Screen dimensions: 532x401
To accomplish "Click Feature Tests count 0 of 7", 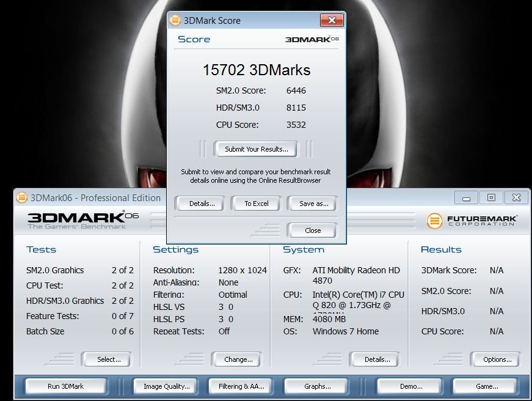I will pos(123,316).
